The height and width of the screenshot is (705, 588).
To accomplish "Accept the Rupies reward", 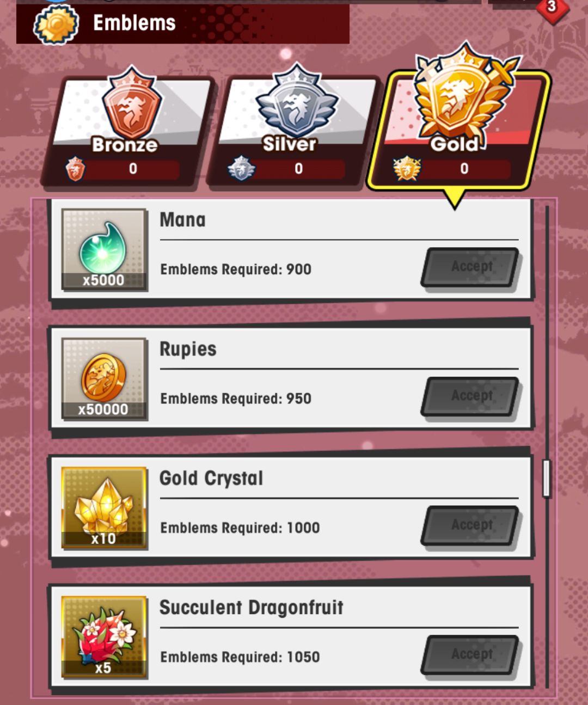I will pos(471,396).
